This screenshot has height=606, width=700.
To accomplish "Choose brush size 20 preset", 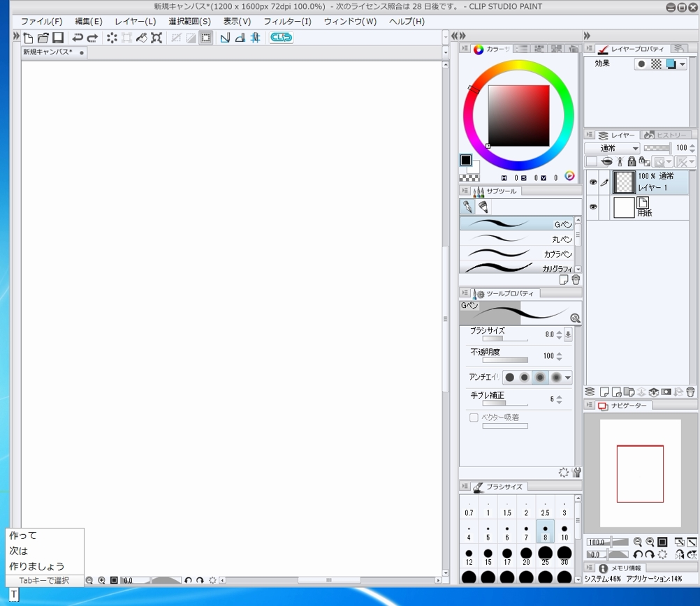I will [x=526, y=556].
